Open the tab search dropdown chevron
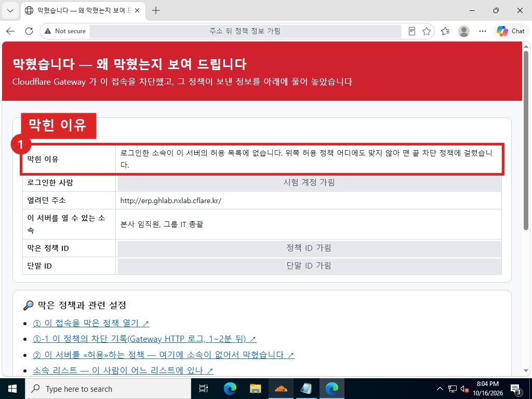This screenshot has height=399, width=532. [x=10, y=10]
